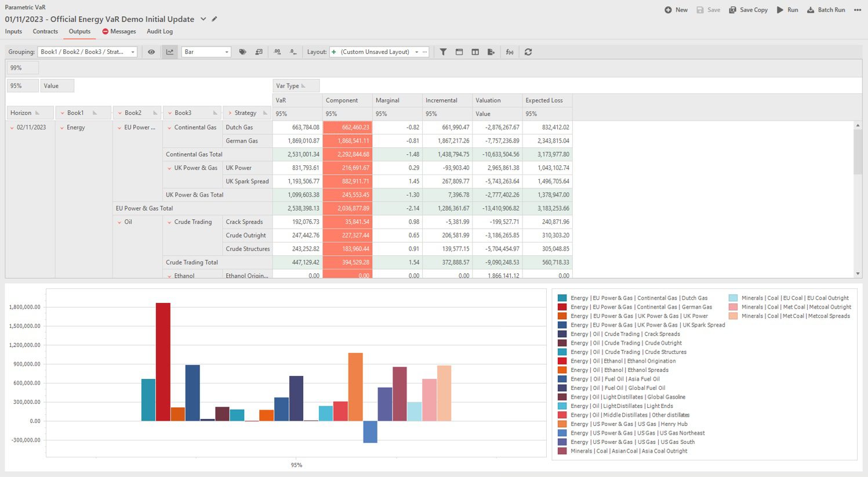Collapse the Crude Trading node
Image resolution: width=868 pixels, height=477 pixels.
(x=169, y=222)
